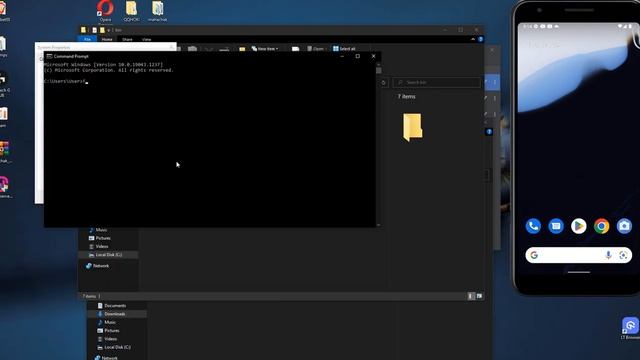Open the Messages app on the emulator
Screen dimensions: 640x360
click(556, 226)
